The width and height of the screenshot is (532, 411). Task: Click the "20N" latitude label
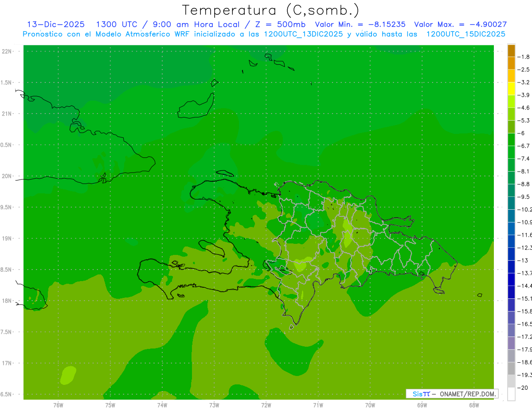point(7,176)
